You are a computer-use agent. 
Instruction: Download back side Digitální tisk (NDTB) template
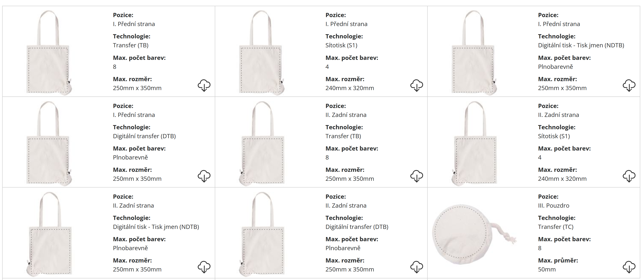point(204,267)
